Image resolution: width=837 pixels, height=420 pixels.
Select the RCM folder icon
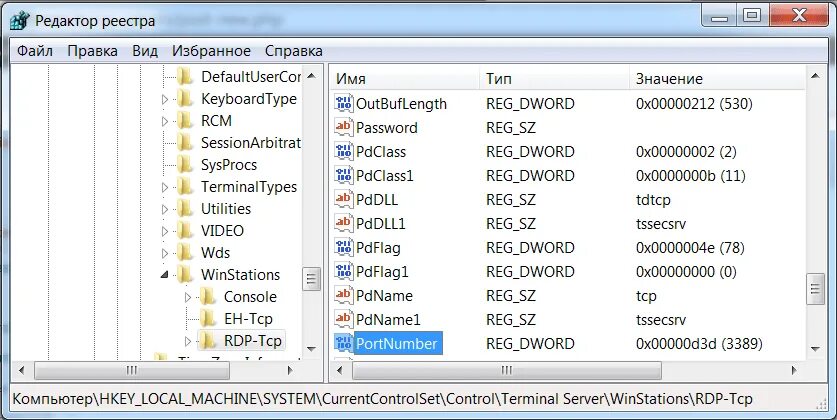click(185, 121)
